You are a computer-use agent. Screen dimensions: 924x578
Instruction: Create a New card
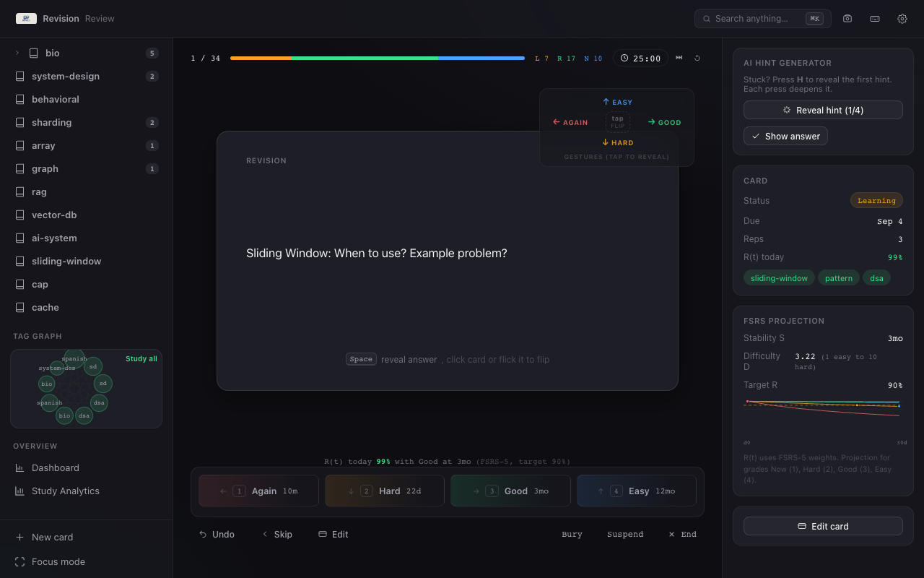[x=87, y=537]
